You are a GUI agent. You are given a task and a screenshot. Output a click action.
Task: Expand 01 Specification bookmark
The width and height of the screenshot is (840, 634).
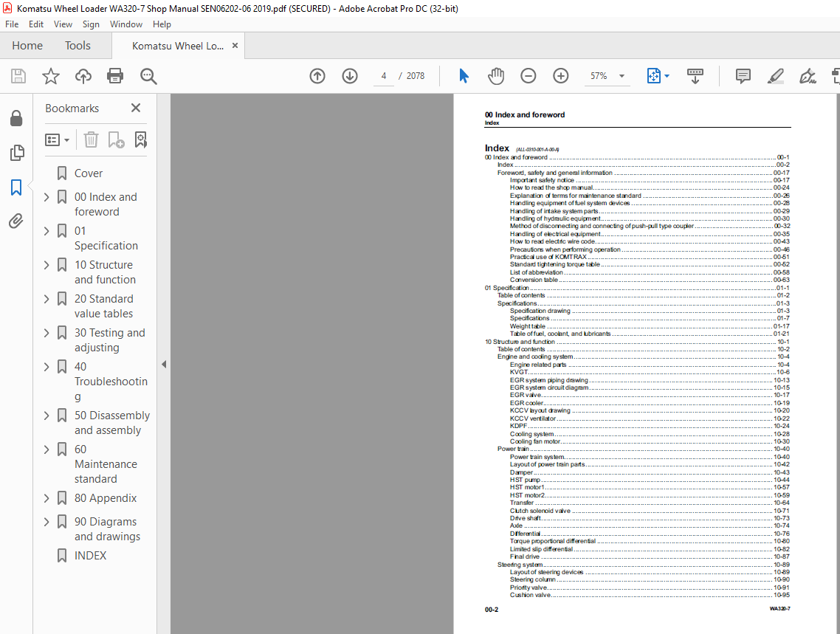tap(47, 231)
